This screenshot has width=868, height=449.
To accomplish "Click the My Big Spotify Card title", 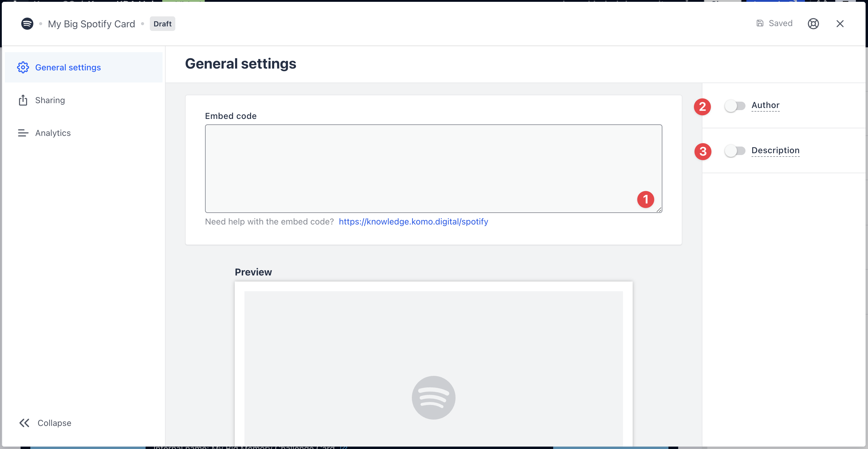I will 91,24.
